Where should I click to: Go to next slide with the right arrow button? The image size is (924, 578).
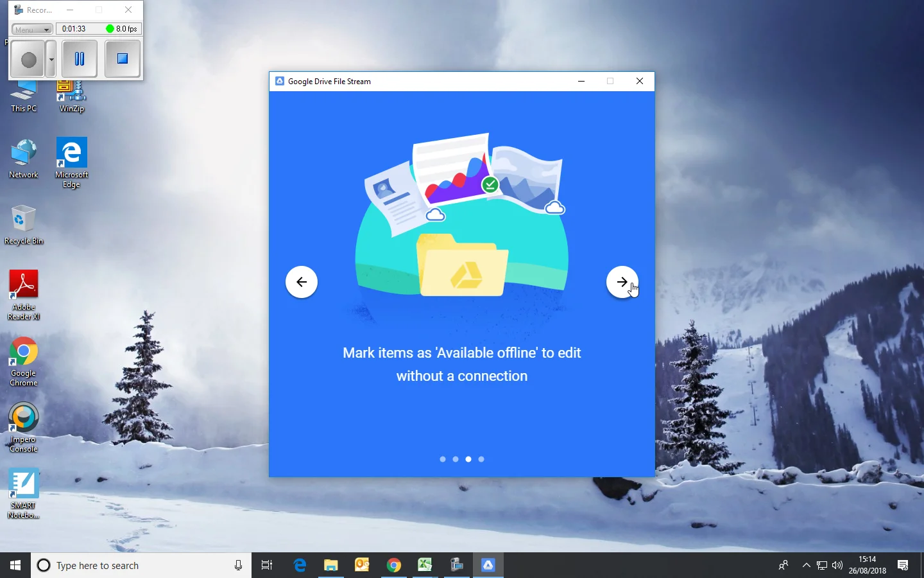(622, 282)
